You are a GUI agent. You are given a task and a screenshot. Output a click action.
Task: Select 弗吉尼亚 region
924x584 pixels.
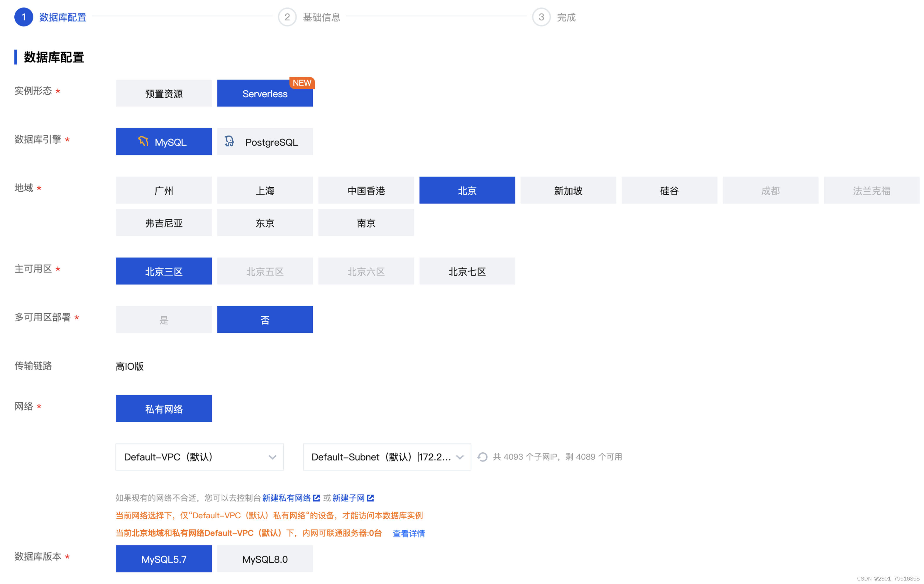click(x=164, y=223)
